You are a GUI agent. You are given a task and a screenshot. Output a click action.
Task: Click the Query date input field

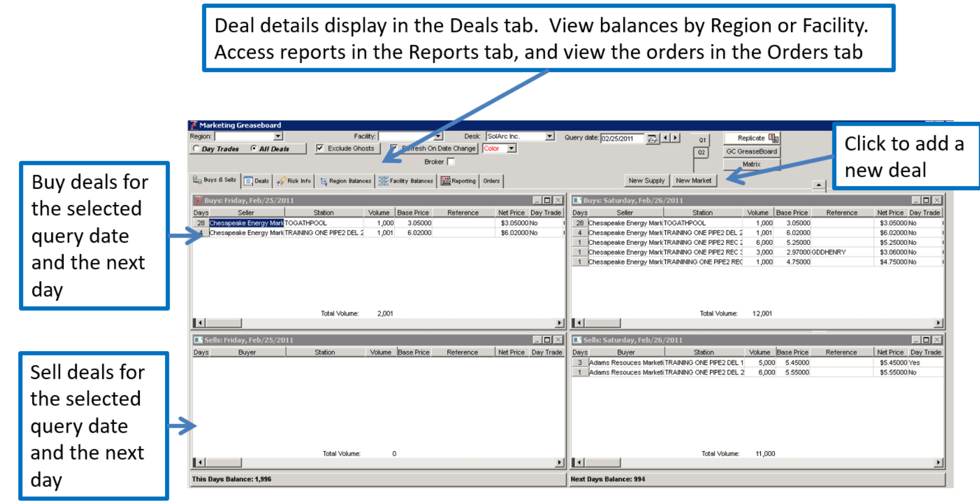(622, 138)
